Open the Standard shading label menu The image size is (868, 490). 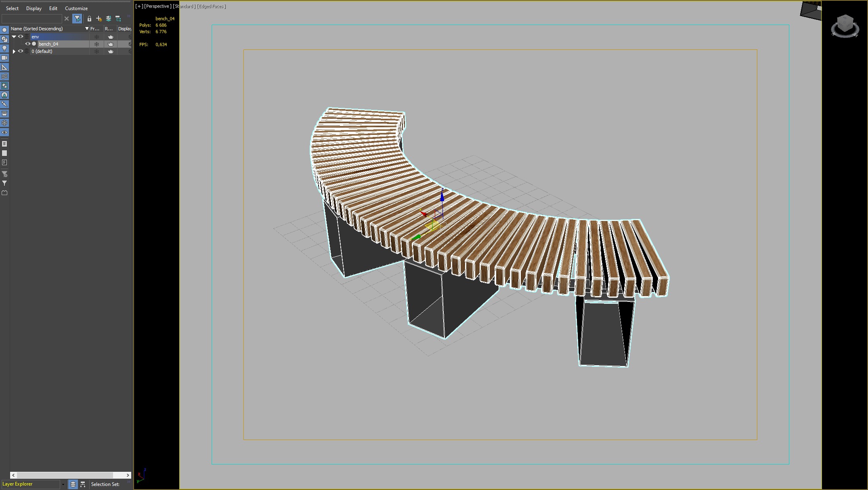[x=185, y=6]
